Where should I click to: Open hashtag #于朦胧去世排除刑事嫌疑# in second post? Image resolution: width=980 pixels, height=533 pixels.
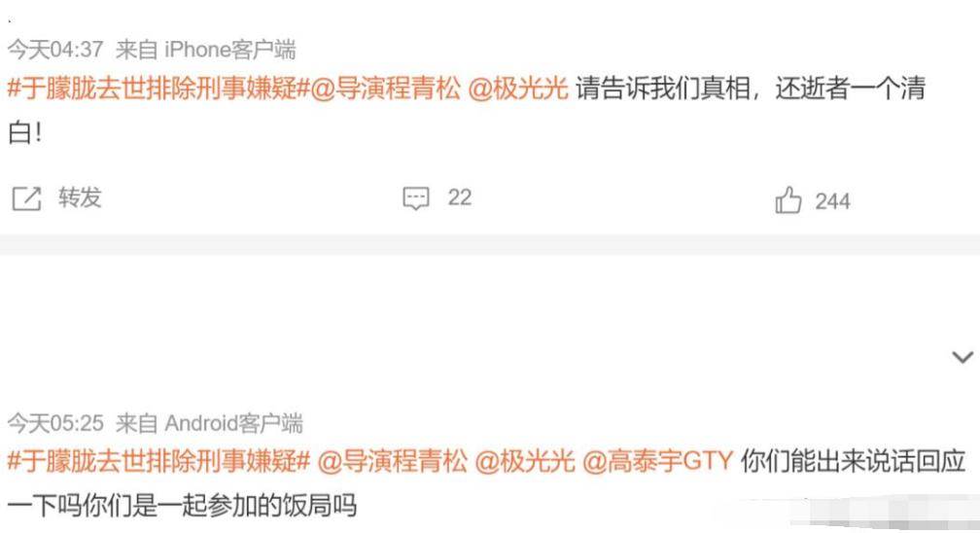(158, 462)
